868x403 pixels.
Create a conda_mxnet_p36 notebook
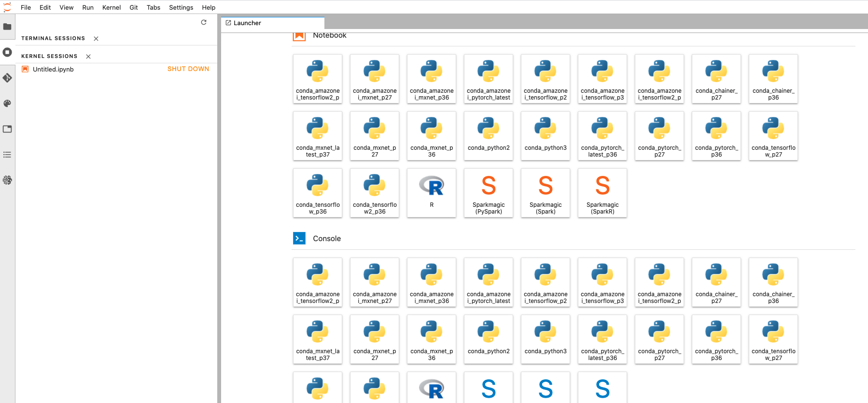point(432,136)
